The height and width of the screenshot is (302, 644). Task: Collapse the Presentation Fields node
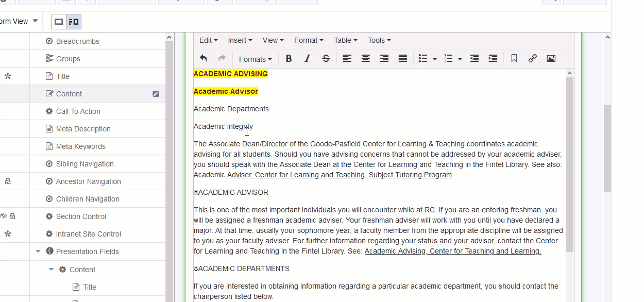38,251
